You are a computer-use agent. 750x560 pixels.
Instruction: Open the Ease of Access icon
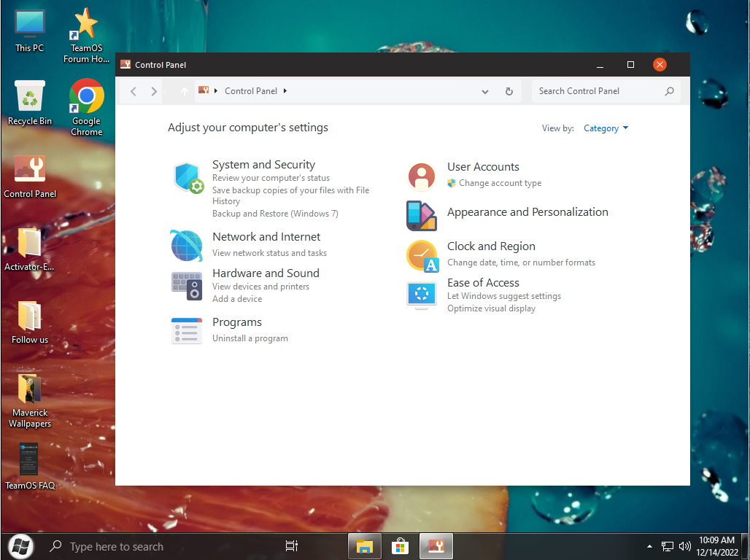[x=422, y=295]
